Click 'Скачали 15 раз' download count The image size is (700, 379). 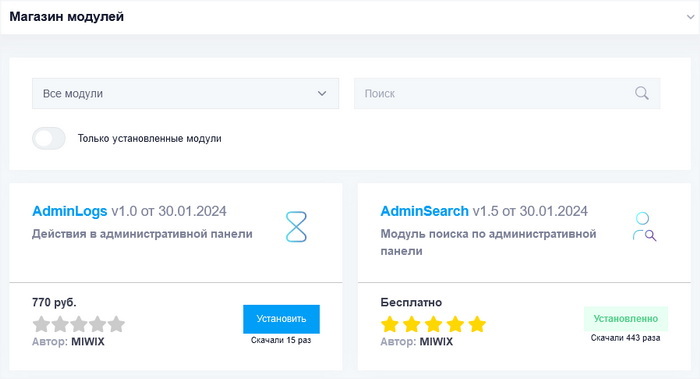point(281,340)
